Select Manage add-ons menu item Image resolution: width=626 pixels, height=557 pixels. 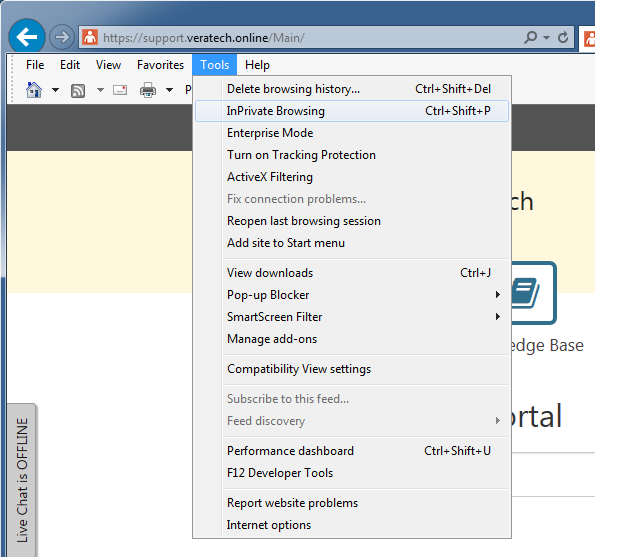[352, 339]
